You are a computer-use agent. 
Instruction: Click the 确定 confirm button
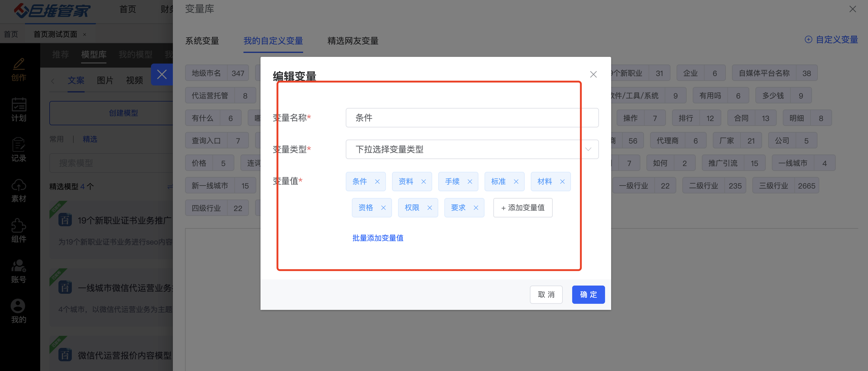pos(588,295)
